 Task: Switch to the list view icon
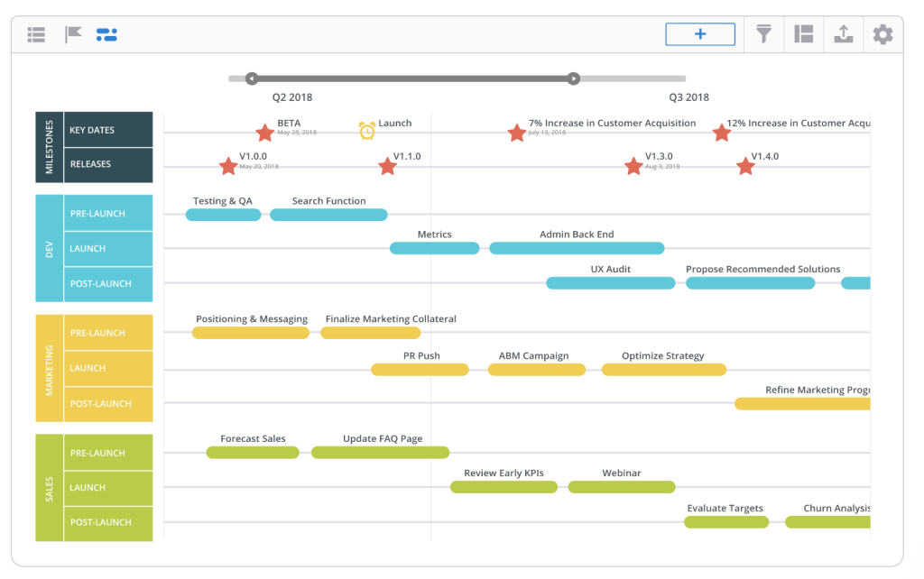click(x=35, y=34)
